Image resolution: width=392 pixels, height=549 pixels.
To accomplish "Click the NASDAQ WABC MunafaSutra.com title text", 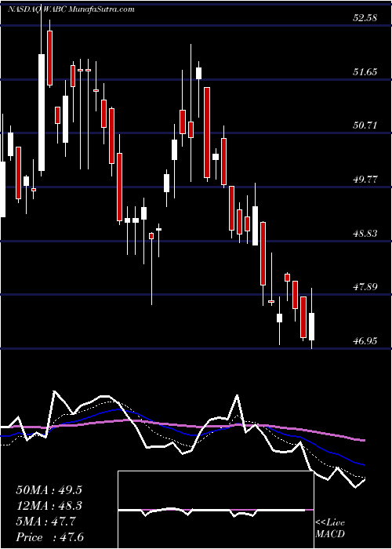I will (71, 9).
